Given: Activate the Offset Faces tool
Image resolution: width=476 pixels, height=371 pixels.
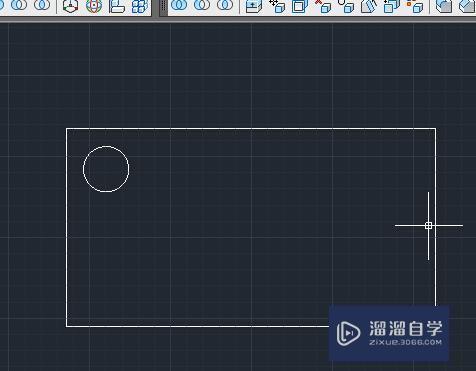Looking at the screenshot, I should click(300, 6).
